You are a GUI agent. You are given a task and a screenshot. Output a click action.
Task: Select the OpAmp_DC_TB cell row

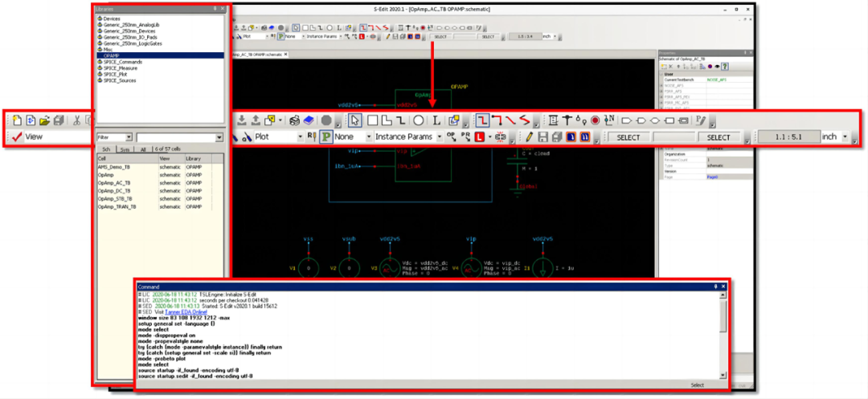[x=159, y=190]
